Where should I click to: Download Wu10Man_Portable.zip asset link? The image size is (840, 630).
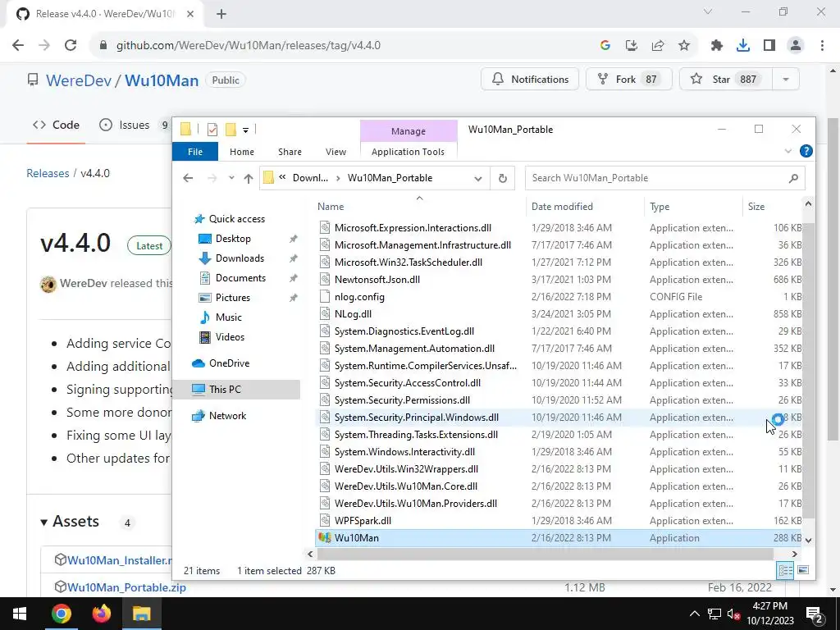[126, 587]
